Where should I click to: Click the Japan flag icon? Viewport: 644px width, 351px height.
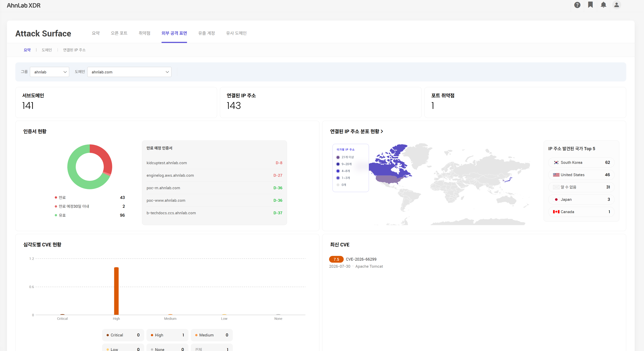point(556,199)
